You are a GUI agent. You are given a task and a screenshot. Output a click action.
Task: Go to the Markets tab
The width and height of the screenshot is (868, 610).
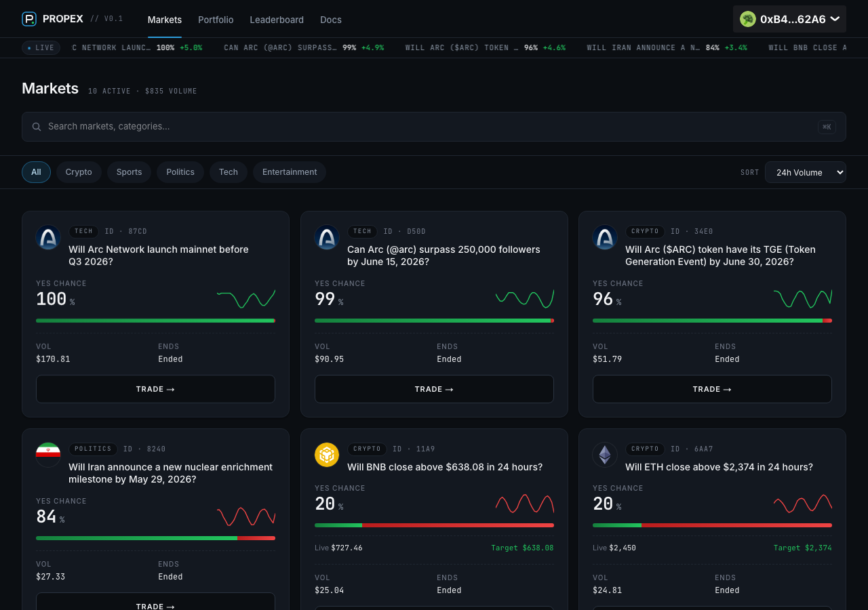165,20
